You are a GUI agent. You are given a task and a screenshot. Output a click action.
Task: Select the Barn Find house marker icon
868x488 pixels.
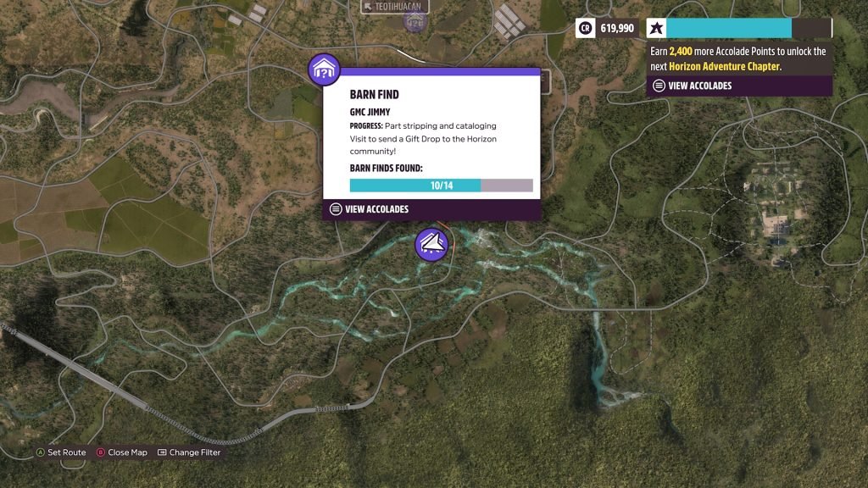(324, 69)
